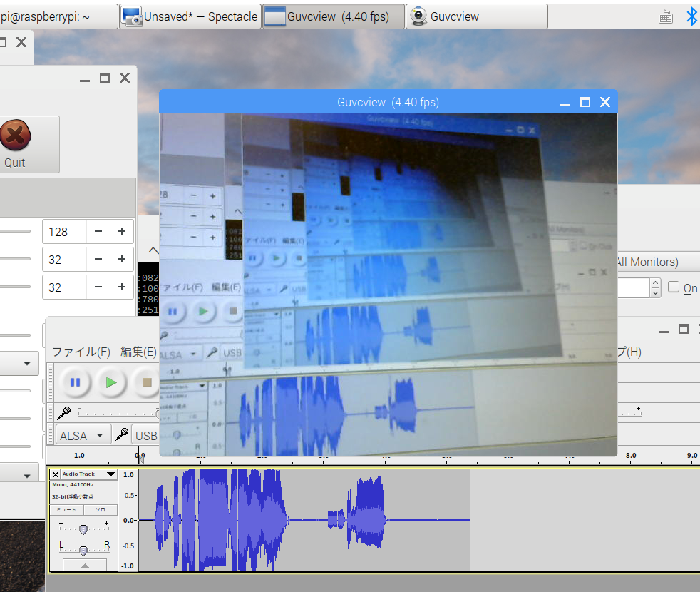This screenshot has width=700, height=592.
Task: Close the Guvcview controls window with Quit
Action: (125, 78)
